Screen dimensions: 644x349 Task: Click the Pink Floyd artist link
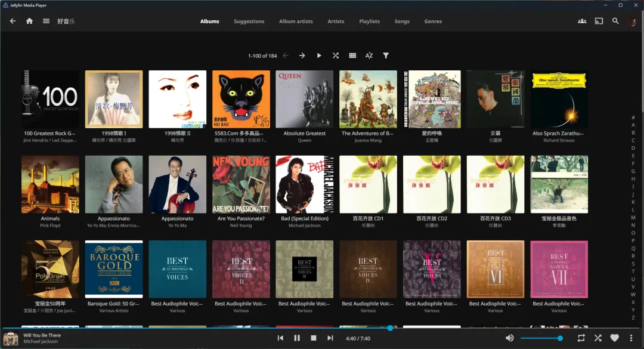coord(50,226)
